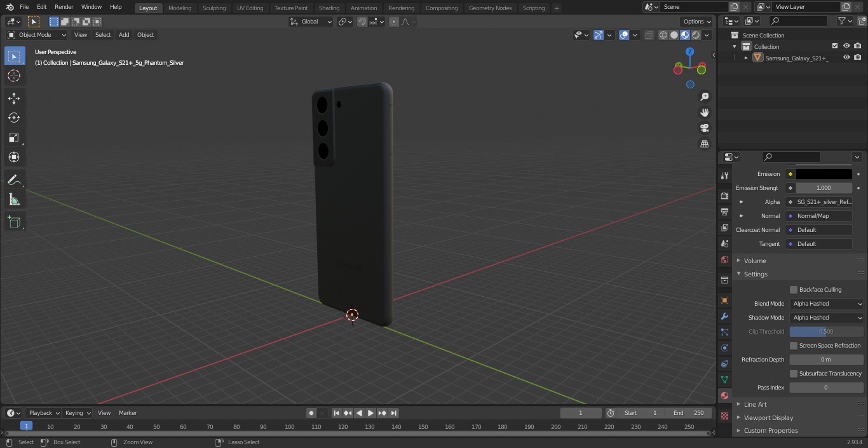Open the Playback popover
The image size is (868, 448).
coord(44,413)
